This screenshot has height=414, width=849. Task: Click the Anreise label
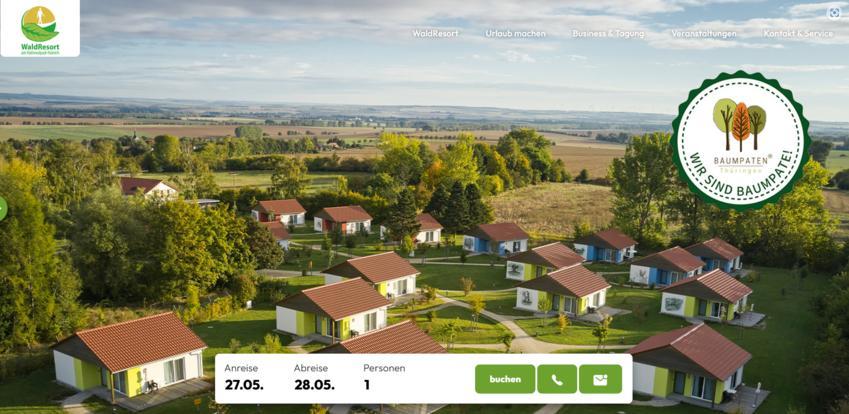pyautogui.click(x=241, y=368)
